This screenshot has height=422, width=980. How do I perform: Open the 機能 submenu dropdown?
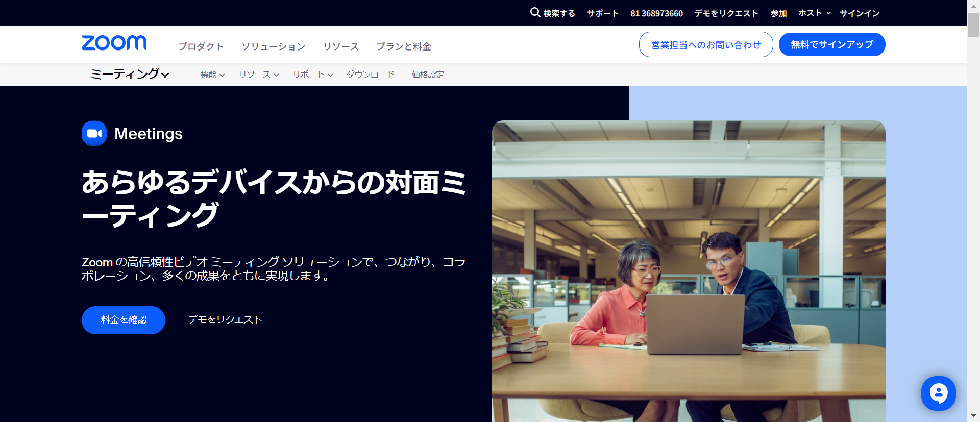coord(212,75)
